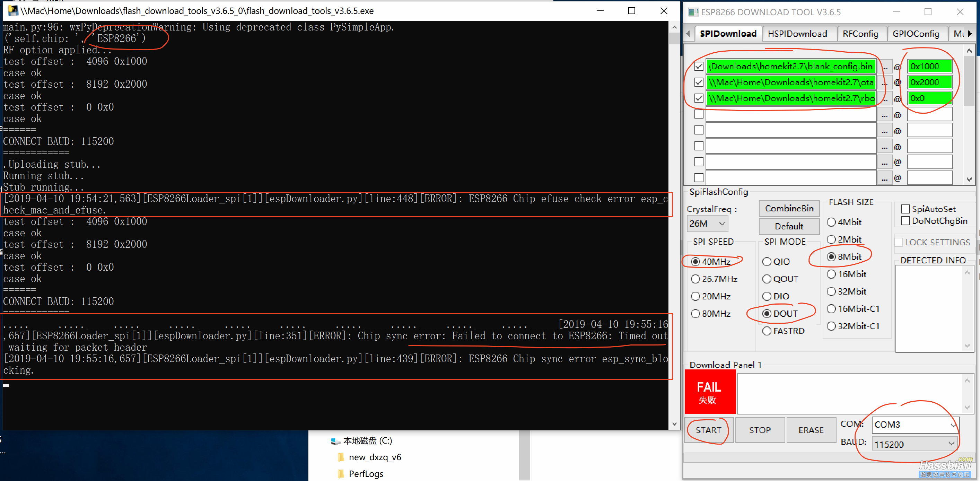The width and height of the screenshot is (980, 481).
Task: Click the Default settings button
Action: pos(789,226)
